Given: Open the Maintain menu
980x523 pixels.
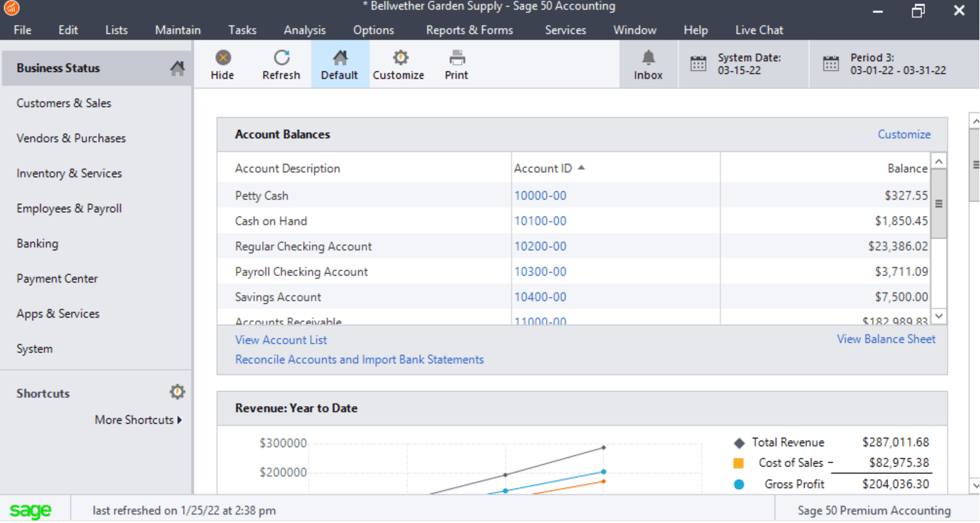Looking at the screenshot, I should (x=178, y=30).
